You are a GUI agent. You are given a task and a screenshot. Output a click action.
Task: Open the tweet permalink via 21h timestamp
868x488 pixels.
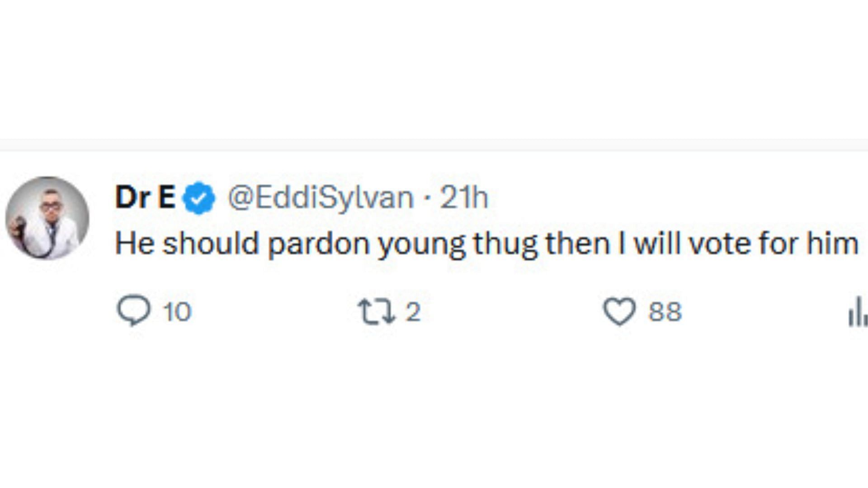point(464,197)
